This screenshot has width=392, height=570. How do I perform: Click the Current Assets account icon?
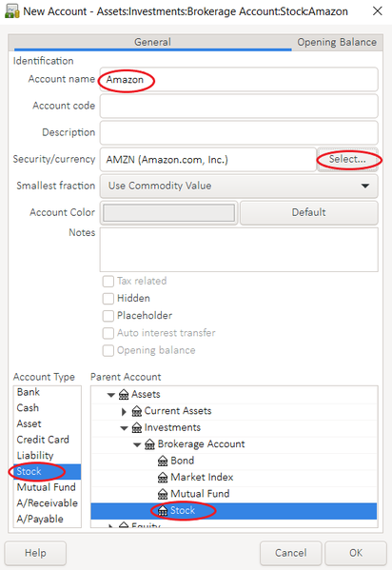137,411
